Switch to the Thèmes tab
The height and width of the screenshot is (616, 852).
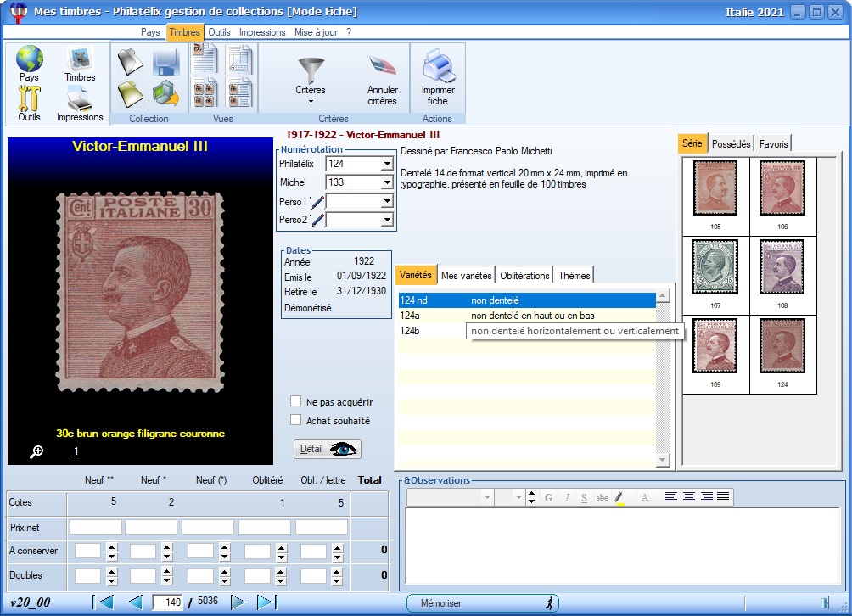(x=574, y=276)
